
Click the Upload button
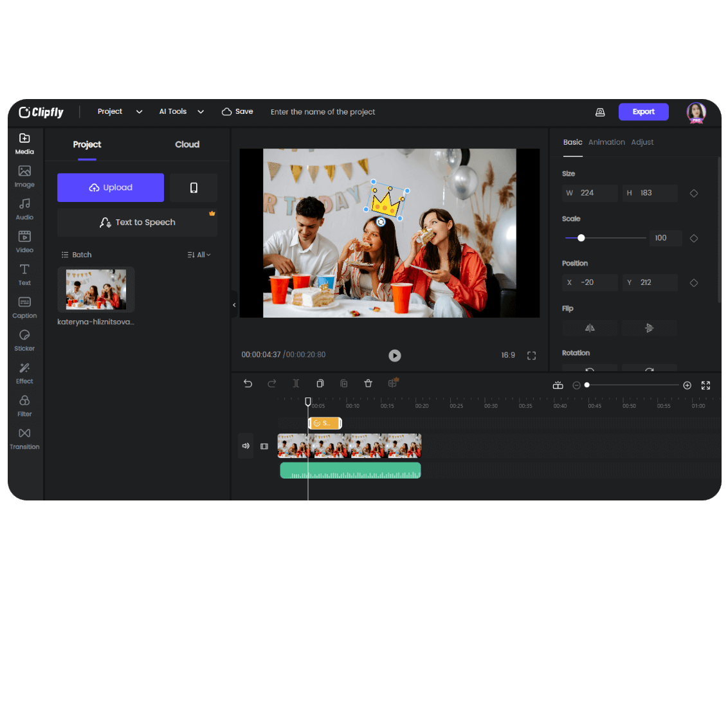(110, 187)
